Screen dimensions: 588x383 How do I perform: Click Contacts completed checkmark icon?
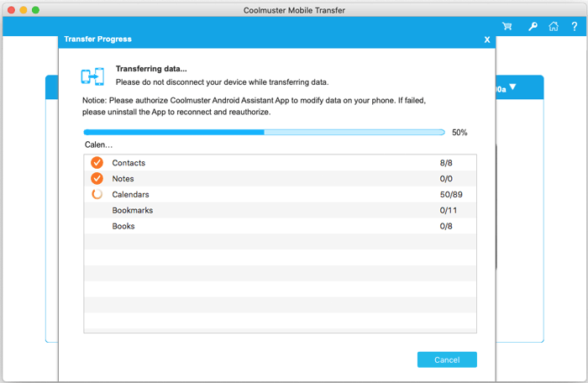click(97, 163)
